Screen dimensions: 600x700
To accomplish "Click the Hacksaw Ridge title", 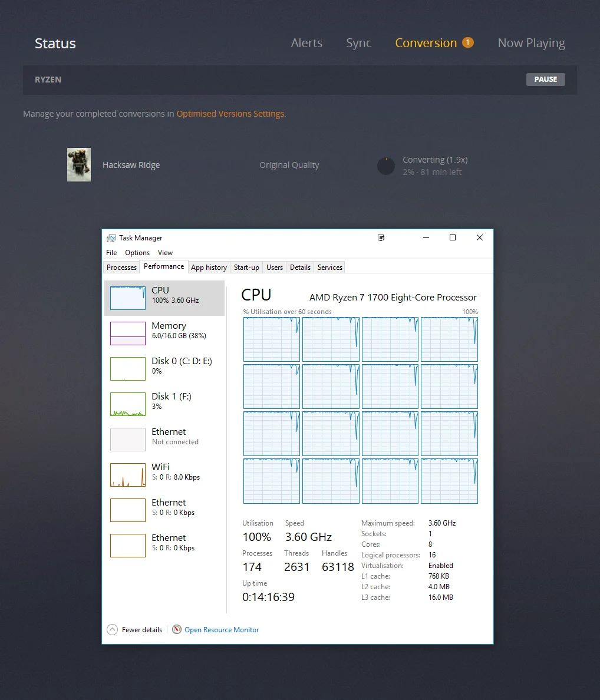I will pos(131,165).
